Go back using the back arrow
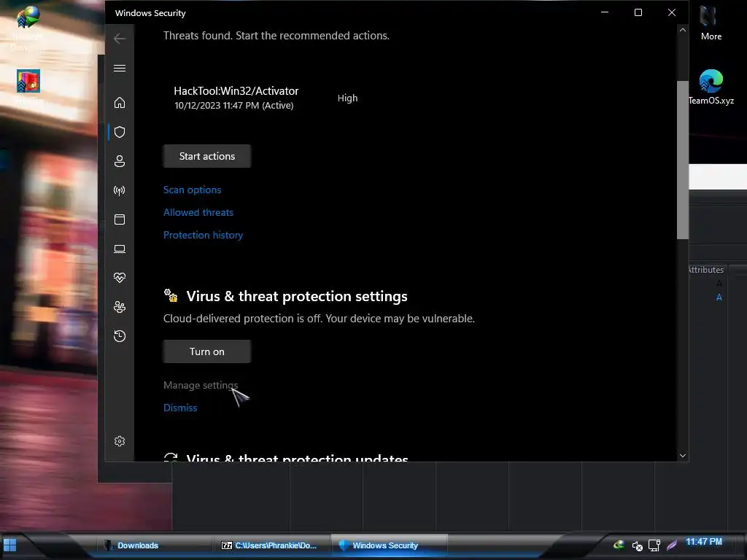This screenshot has height=560, width=747. [120, 39]
